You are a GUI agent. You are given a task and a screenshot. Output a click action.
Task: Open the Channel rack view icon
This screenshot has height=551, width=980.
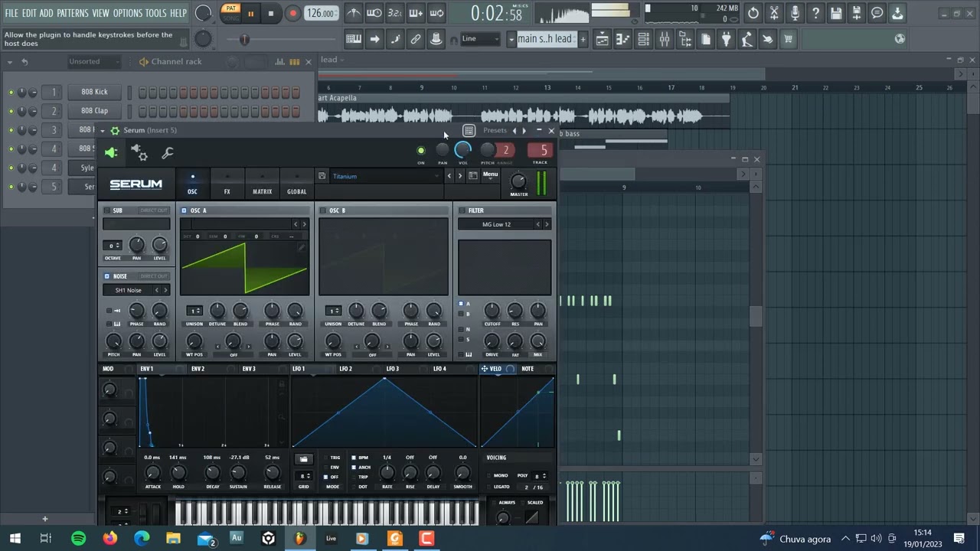644,39
